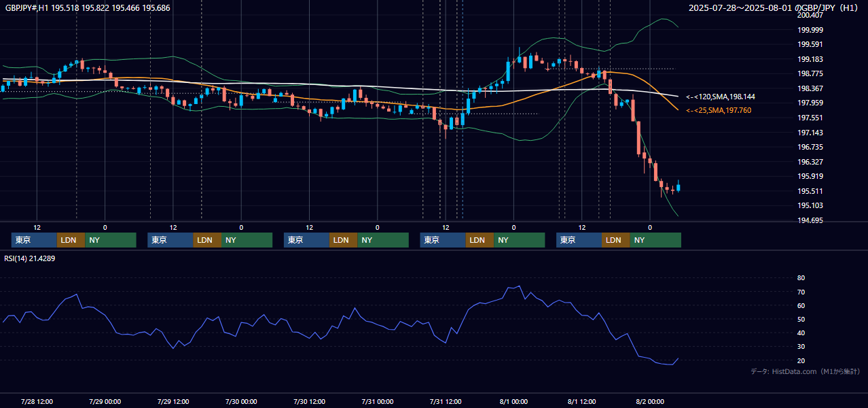Click the 196.735 price axis value
The height and width of the screenshot is (408, 868).
810,147
